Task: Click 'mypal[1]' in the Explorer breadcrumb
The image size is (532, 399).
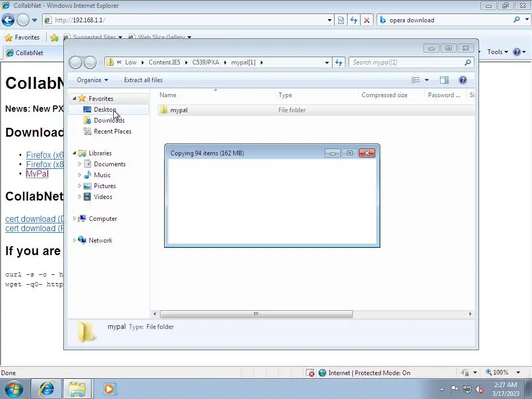Action: pyautogui.click(x=243, y=62)
